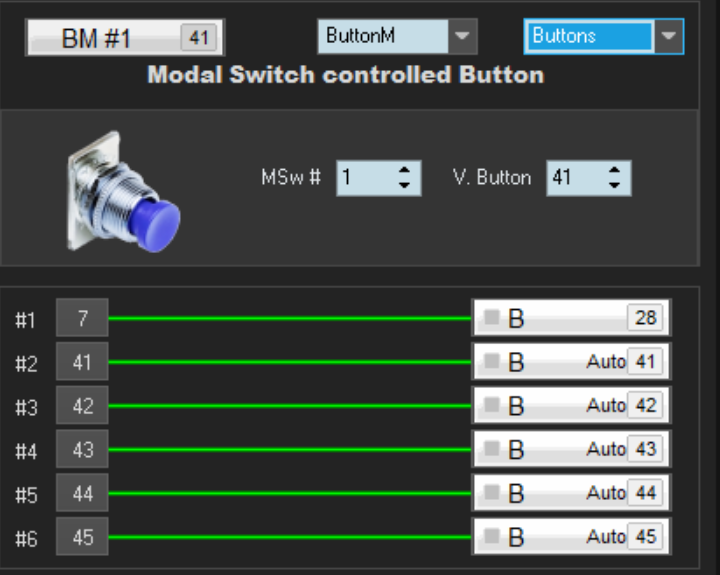This screenshot has height=575, width=720.
Task: Toggle the indicator on B Auto 44
Action: 491,493
